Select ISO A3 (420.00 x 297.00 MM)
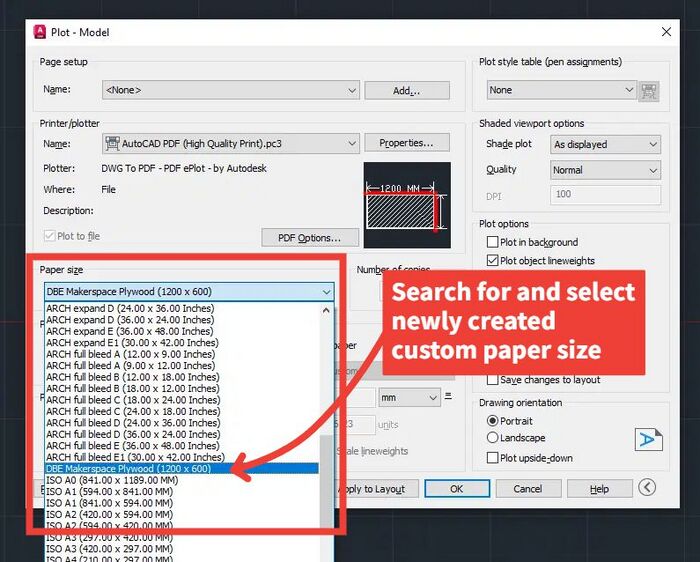This screenshot has width=700, height=562. [182, 549]
